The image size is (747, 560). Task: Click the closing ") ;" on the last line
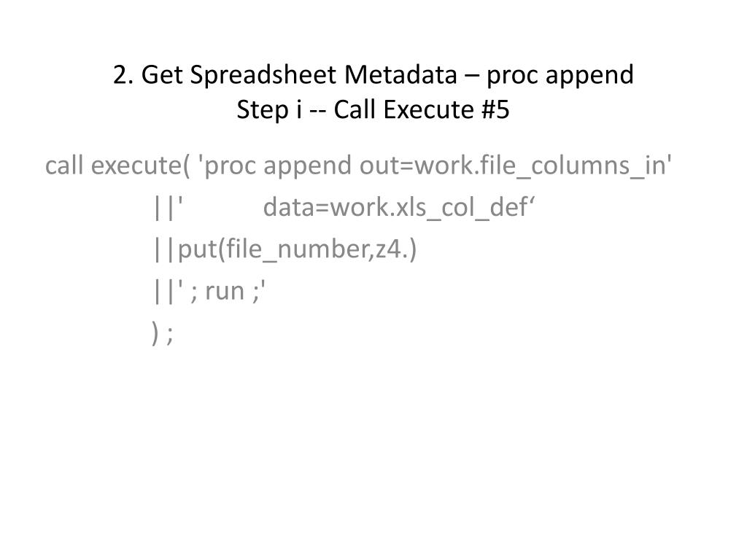coord(162,332)
